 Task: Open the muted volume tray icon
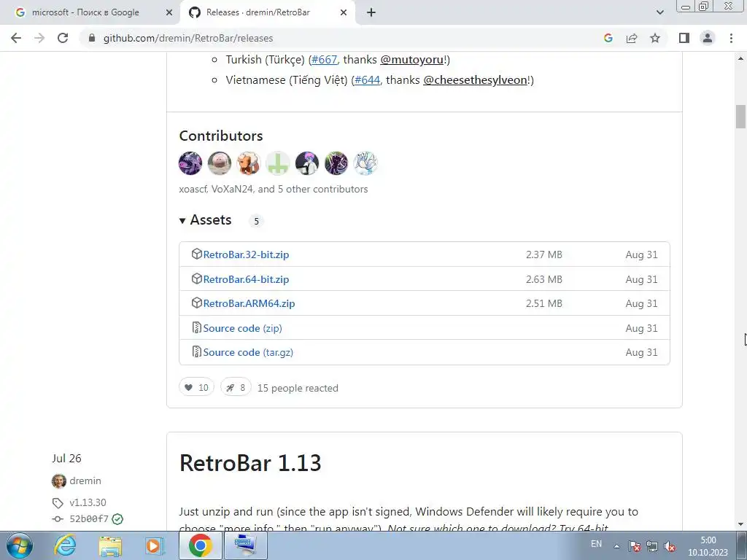(x=670, y=546)
